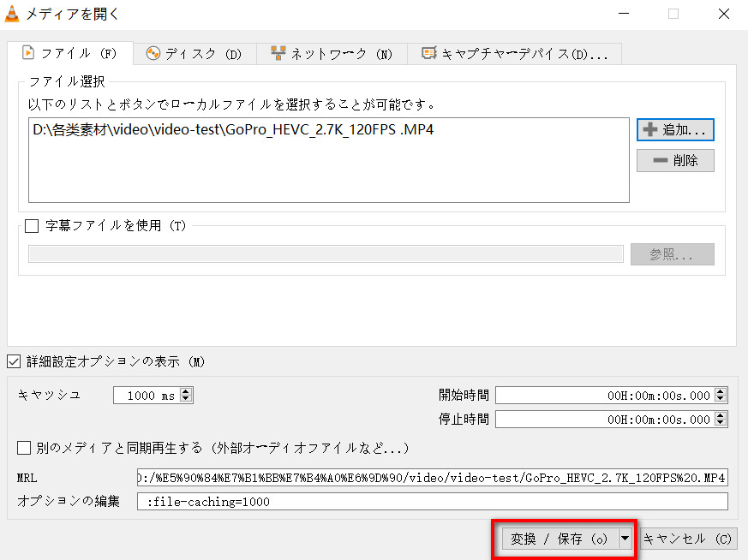Click the disc icon on ディスク tab
748x560 pixels.
coord(153,52)
